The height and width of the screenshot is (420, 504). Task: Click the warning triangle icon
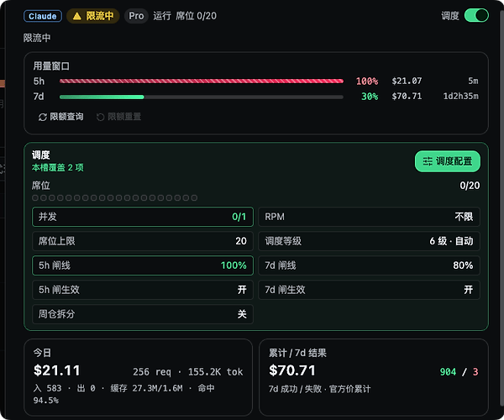coord(76,16)
